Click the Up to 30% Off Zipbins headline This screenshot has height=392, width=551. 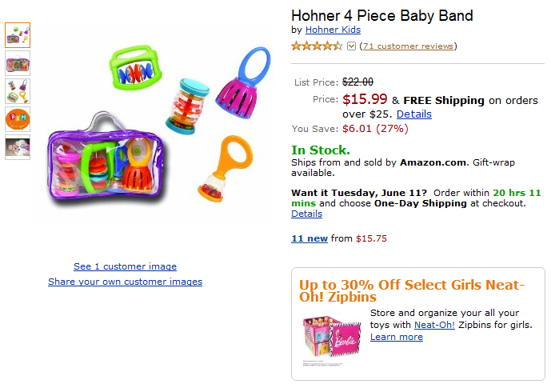(412, 290)
